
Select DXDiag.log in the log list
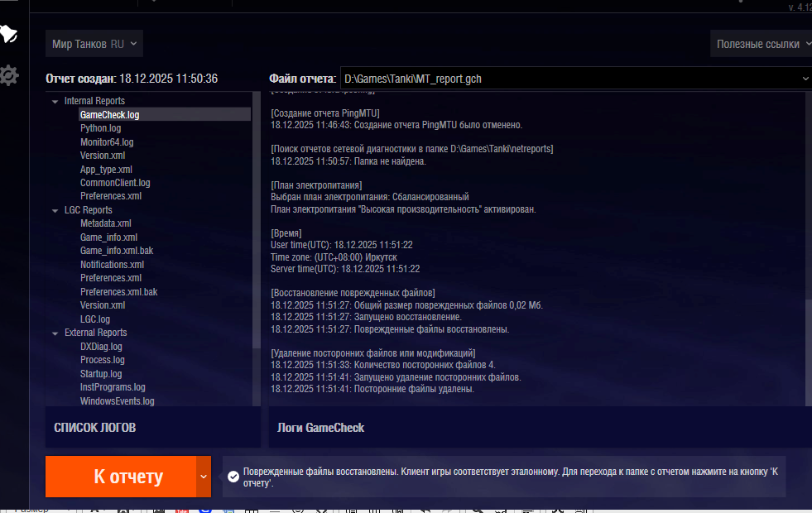(x=101, y=347)
